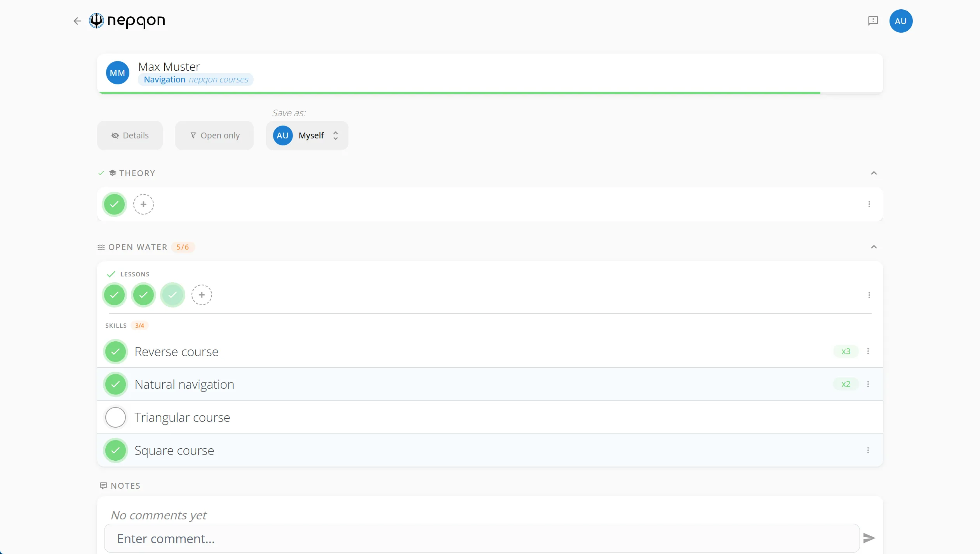980x554 pixels.
Task: Click the 5/6 progress badge
Action: click(x=183, y=247)
